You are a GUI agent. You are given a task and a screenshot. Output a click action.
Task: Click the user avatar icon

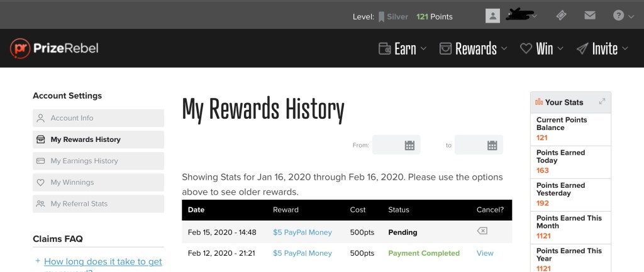492,16
